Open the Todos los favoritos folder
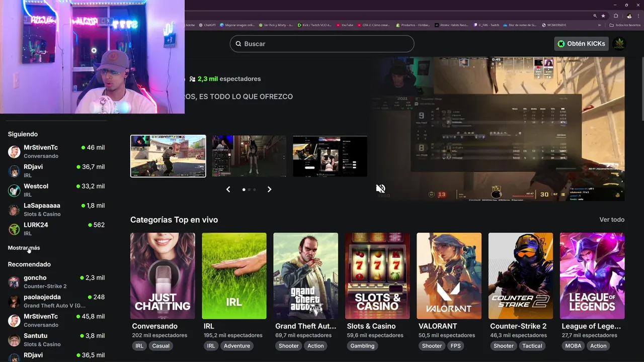Image resolution: width=644 pixels, height=362 pixels. 624,25
